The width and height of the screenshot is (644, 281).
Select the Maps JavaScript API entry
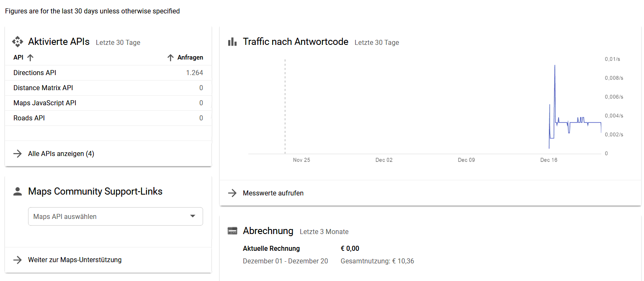pyautogui.click(x=45, y=103)
